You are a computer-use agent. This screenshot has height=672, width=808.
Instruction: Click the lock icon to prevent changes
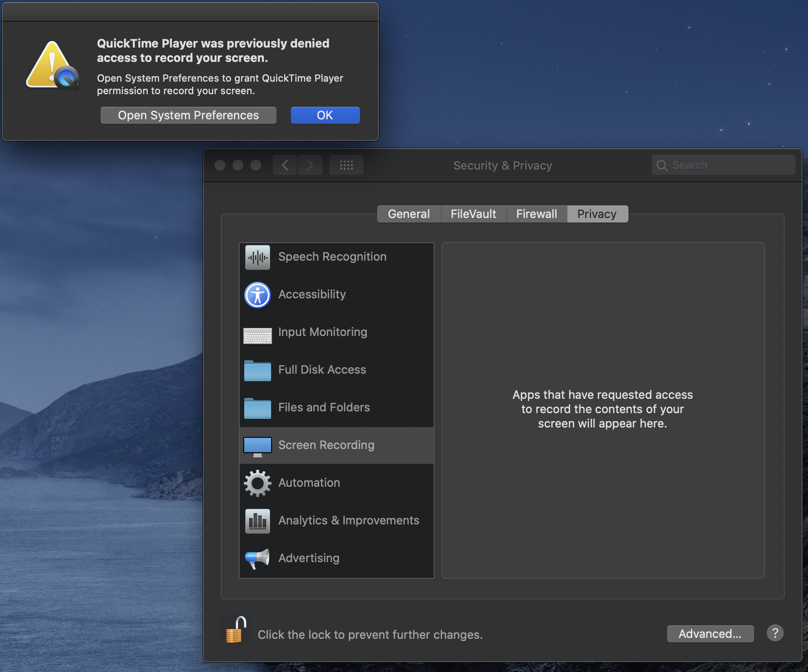(x=236, y=630)
